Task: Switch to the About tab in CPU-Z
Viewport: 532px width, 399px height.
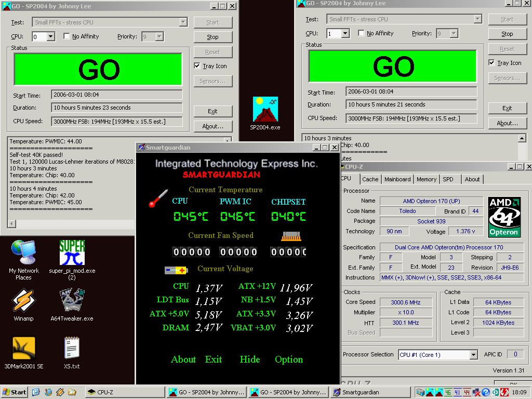Action: (472, 179)
